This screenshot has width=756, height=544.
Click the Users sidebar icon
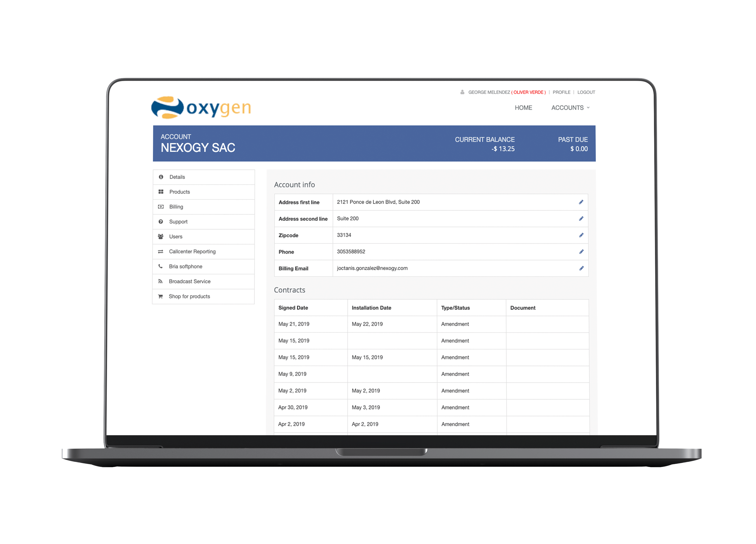pos(161,236)
